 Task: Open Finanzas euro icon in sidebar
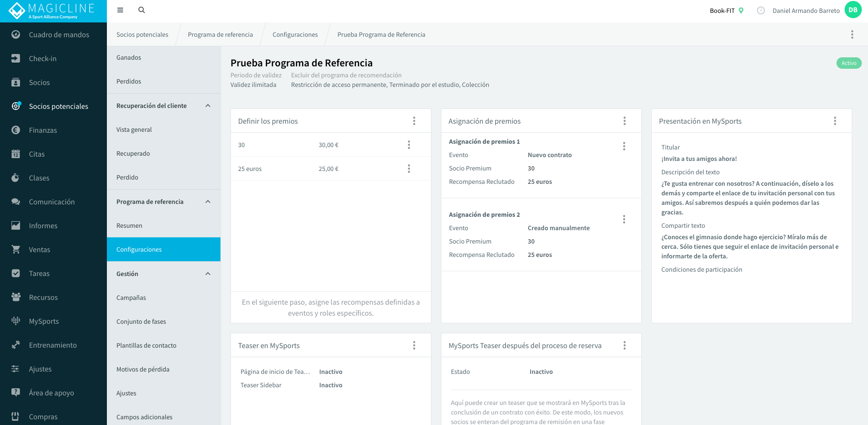click(16, 130)
